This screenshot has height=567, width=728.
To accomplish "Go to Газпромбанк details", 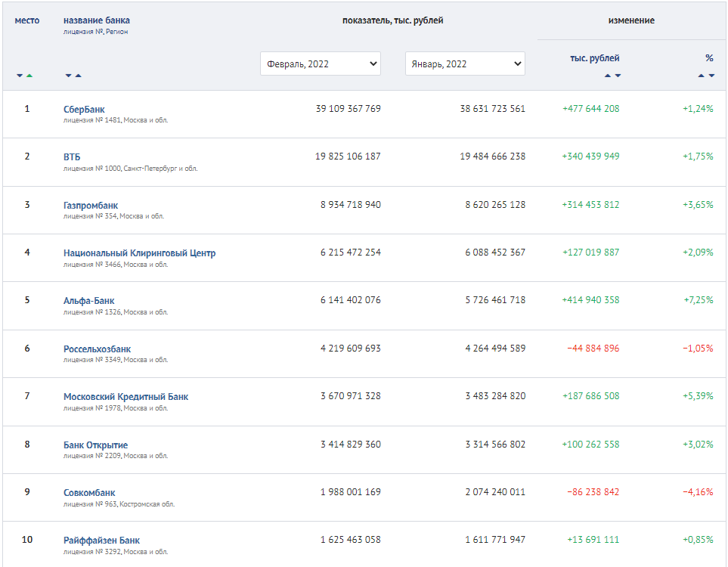I will pos(91,206).
